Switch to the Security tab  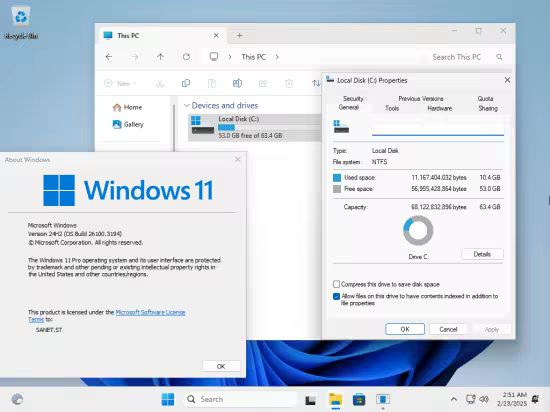click(353, 99)
